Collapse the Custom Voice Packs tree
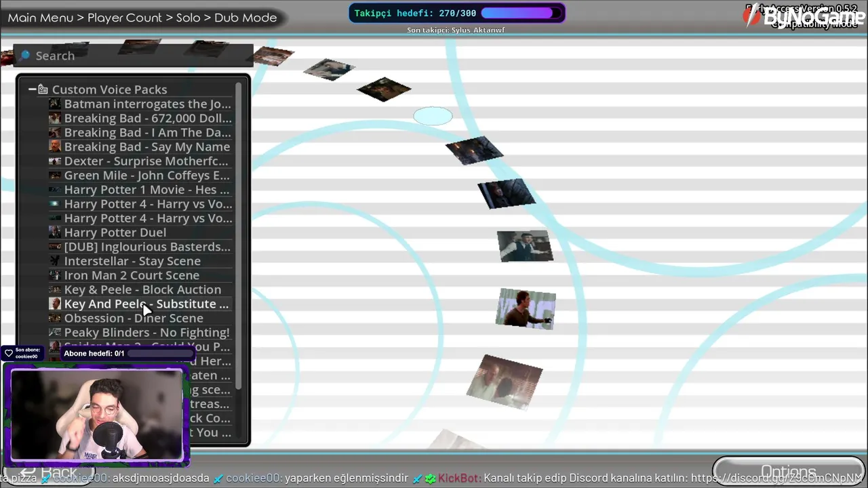Image resolution: width=868 pixels, height=488 pixels. point(32,89)
